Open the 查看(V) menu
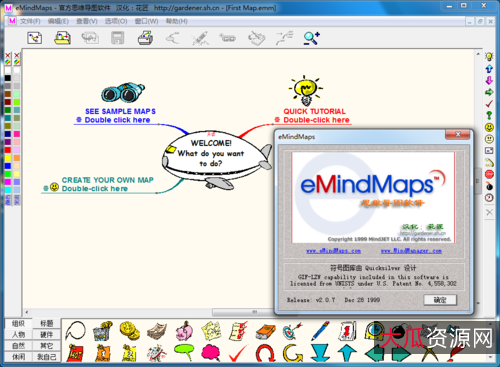The height and width of the screenshot is (367, 500). [87, 21]
